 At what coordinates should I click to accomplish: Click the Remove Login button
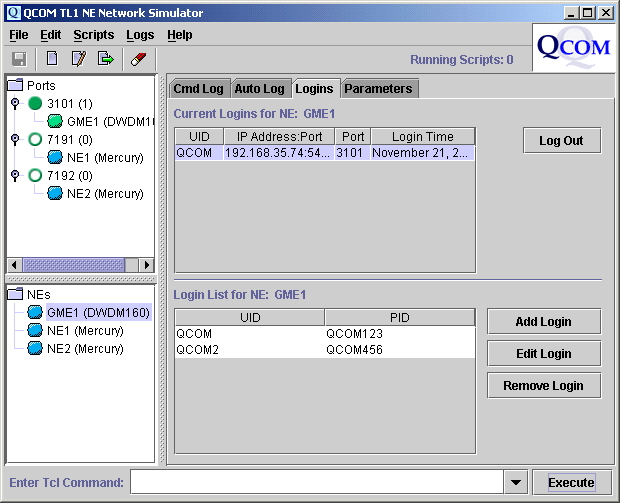click(x=544, y=386)
